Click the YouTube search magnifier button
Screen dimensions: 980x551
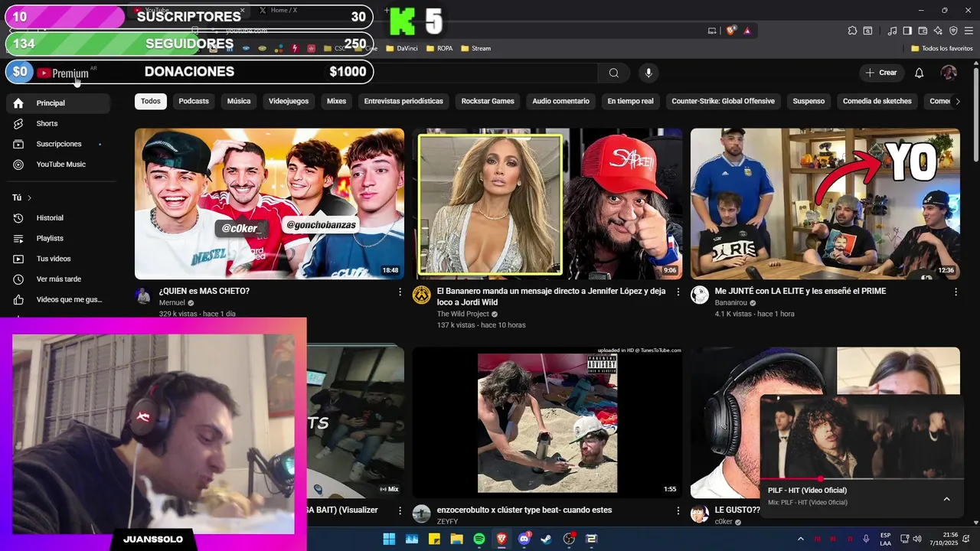(x=614, y=73)
